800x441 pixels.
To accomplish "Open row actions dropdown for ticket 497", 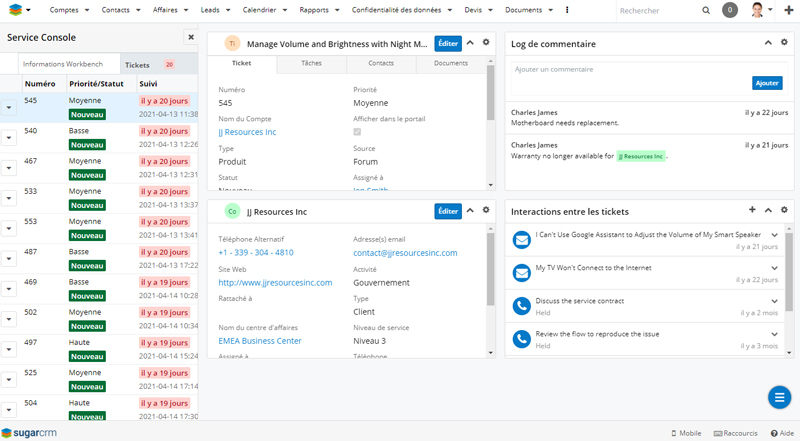I will pos(9,350).
